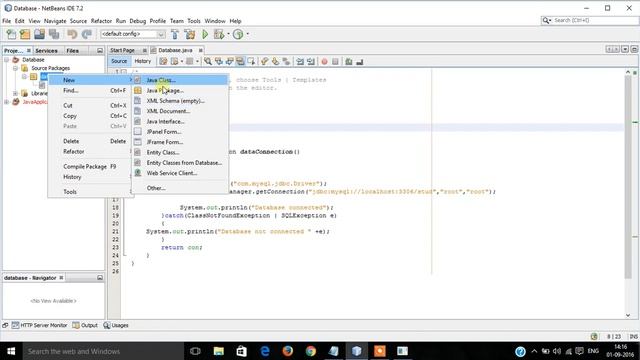Click Delete in context menu
This screenshot has height=360, width=640.
tap(90, 141)
